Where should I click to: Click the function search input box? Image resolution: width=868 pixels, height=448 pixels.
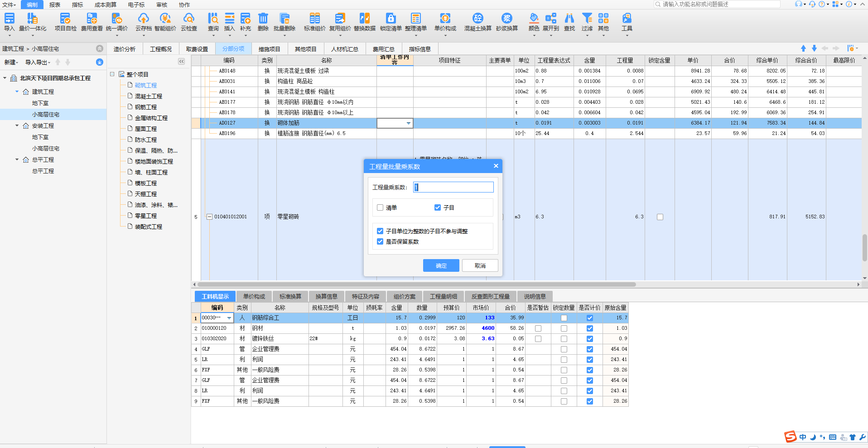(718, 4)
